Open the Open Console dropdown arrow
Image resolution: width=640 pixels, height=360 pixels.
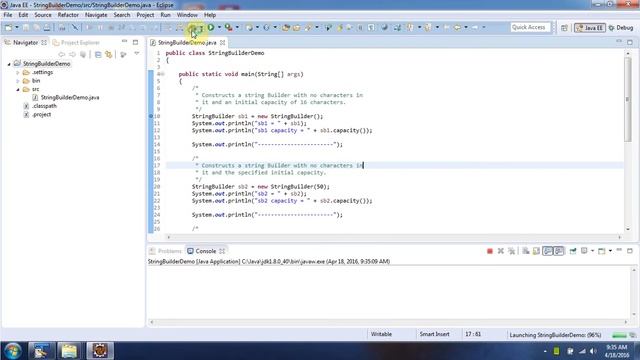(610, 251)
